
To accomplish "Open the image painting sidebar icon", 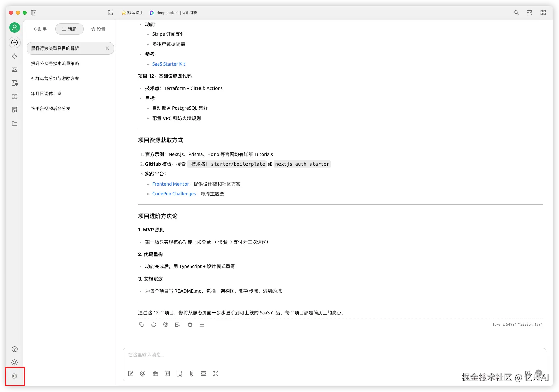I will 14,70.
